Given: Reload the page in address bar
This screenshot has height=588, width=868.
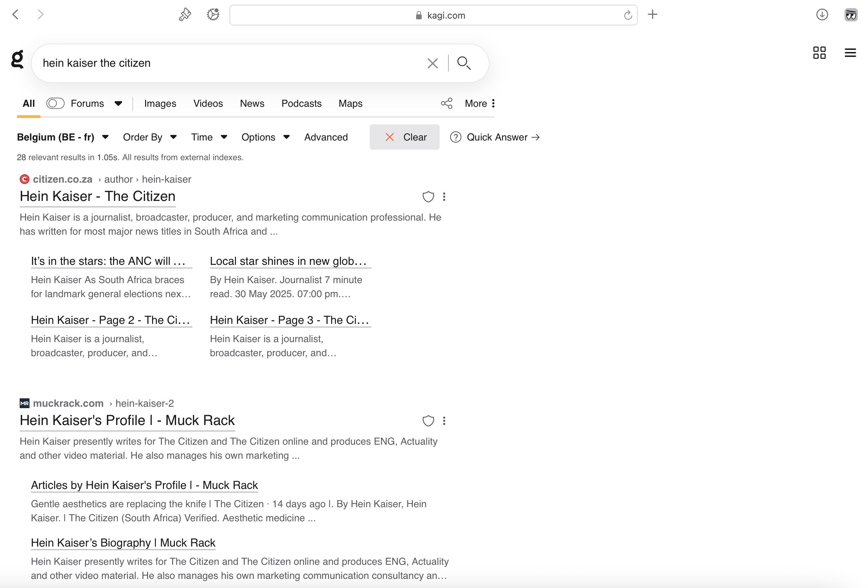Looking at the screenshot, I should point(627,15).
